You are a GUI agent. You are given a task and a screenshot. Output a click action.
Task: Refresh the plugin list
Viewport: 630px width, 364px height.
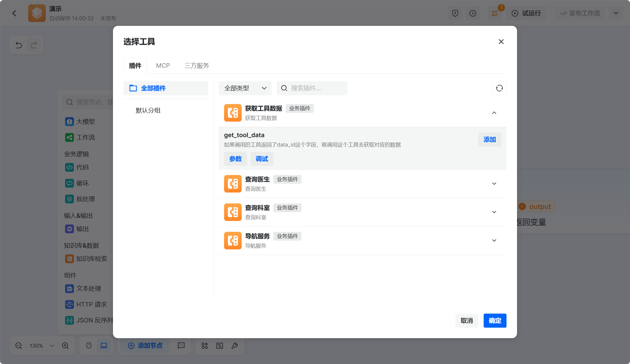coord(499,88)
